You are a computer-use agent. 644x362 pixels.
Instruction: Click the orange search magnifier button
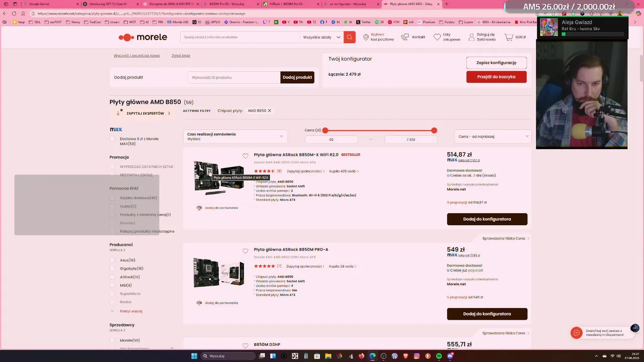[x=350, y=37]
